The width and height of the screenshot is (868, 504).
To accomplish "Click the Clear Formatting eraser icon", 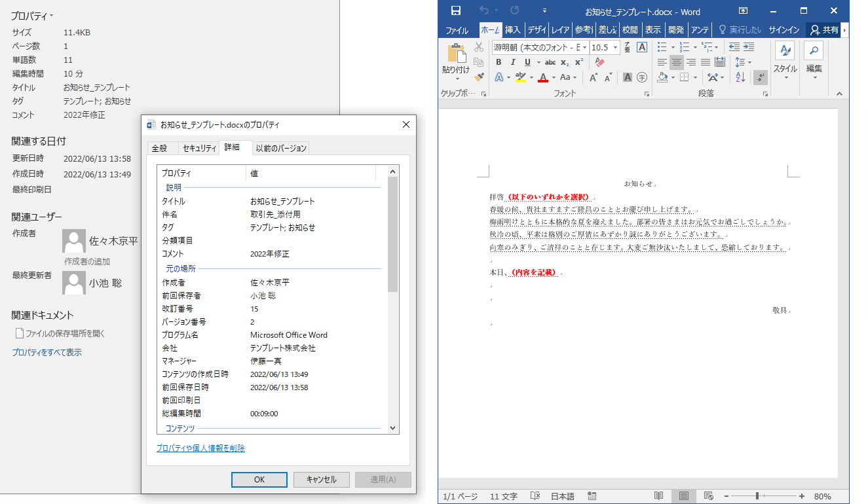I will click(x=599, y=62).
